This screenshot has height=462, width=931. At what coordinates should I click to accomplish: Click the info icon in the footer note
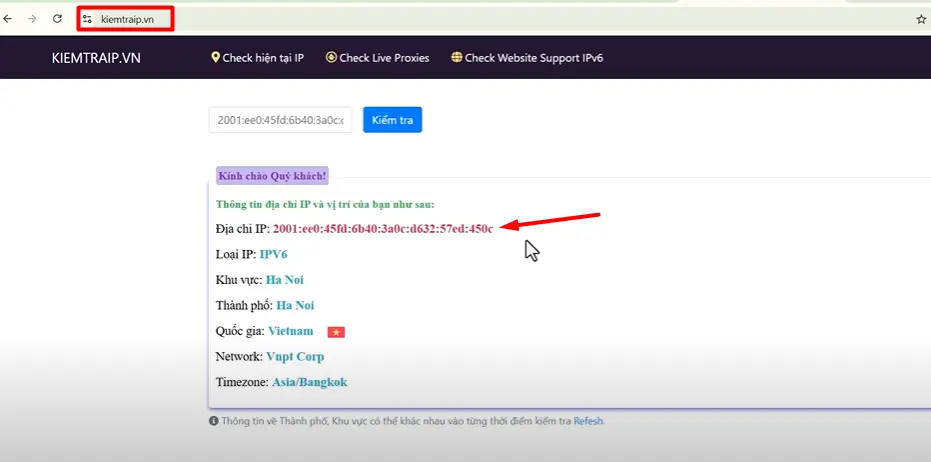pos(214,421)
